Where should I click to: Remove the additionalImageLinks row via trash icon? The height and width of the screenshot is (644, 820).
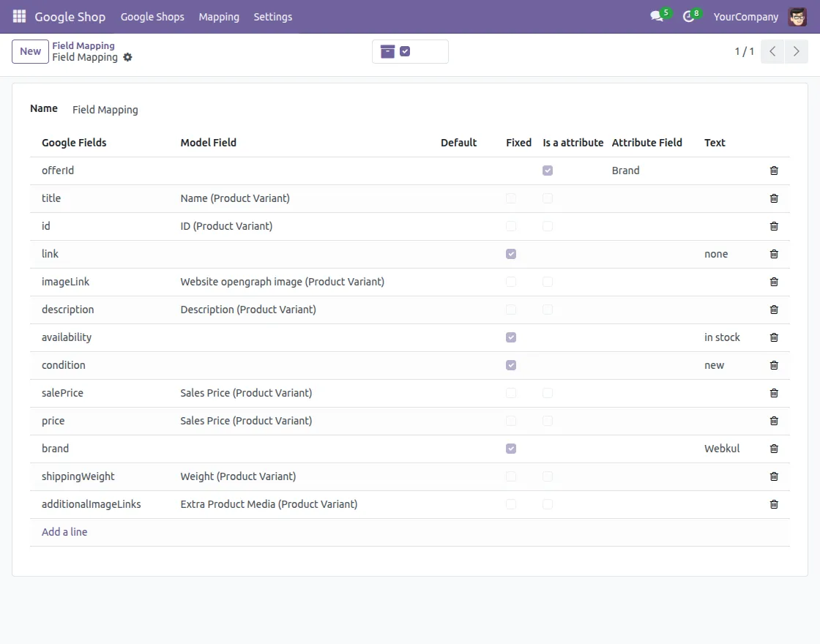tap(774, 504)
